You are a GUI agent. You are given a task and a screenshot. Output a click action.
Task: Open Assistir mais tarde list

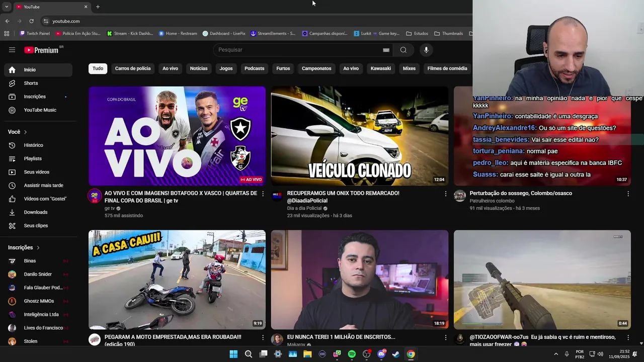(x=38, y=186)
